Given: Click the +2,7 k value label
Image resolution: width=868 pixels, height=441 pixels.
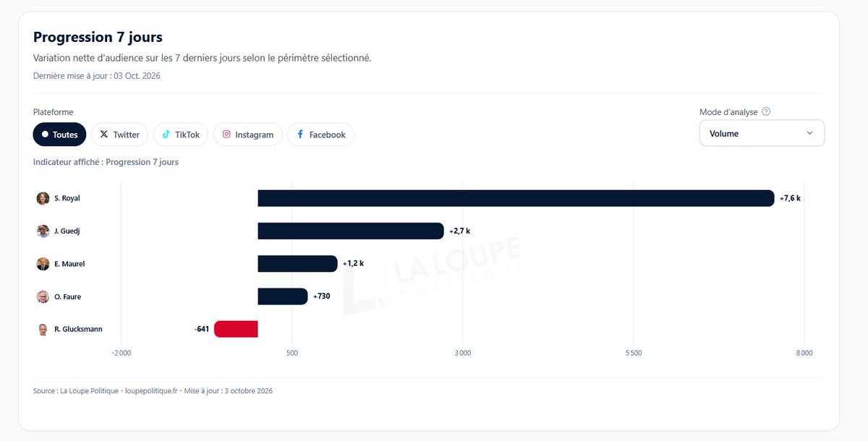Looking at the screenshot, I should tap(459, 231).
